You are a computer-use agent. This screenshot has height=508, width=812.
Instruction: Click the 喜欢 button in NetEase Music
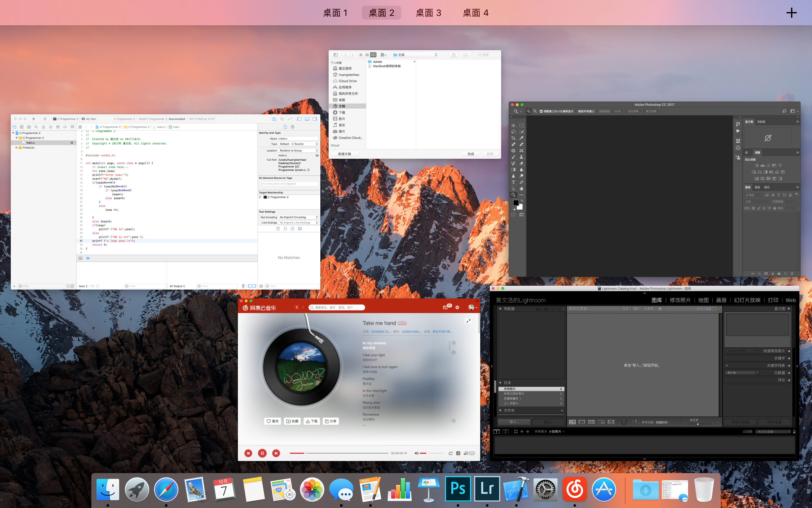tap(272, 421)
